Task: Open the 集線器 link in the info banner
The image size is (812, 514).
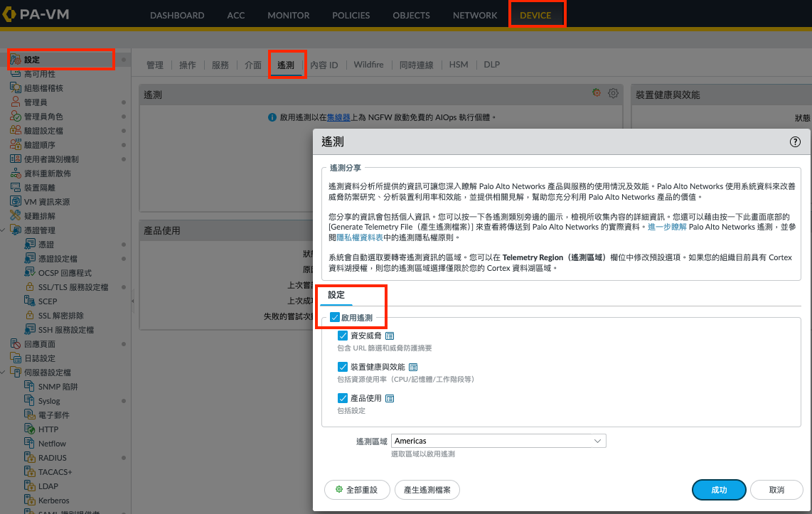Action: pos(338,117)
